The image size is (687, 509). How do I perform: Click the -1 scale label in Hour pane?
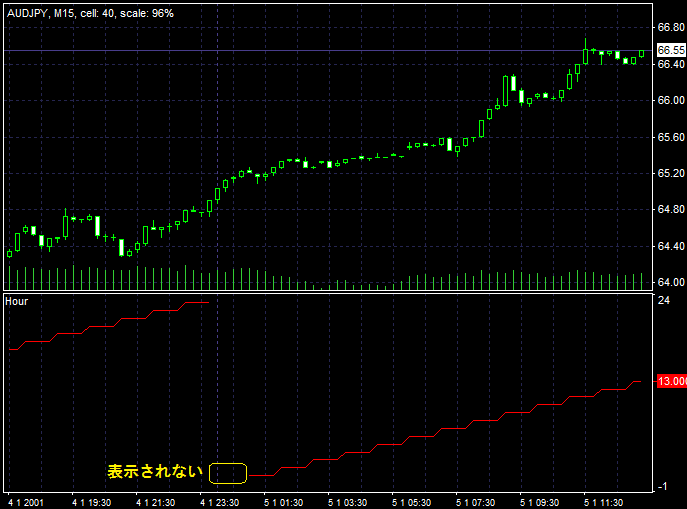pos(662,486)
